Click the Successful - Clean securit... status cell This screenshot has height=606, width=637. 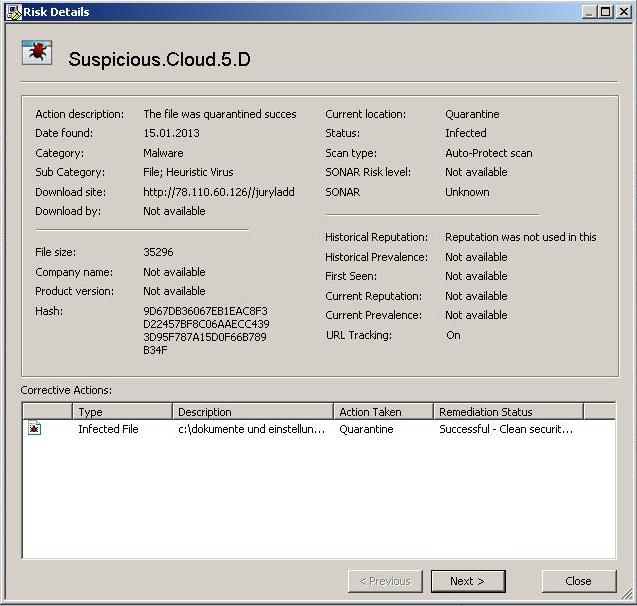coord(506,429)
